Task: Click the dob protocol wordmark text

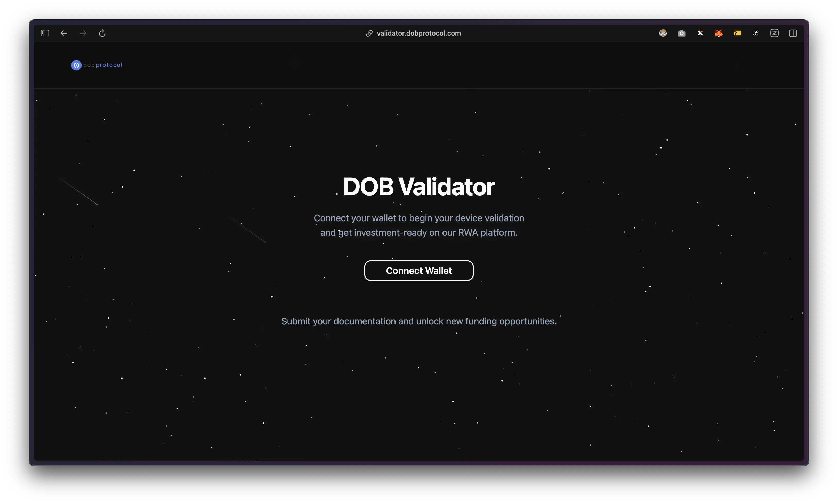Action: click(103, 65)
